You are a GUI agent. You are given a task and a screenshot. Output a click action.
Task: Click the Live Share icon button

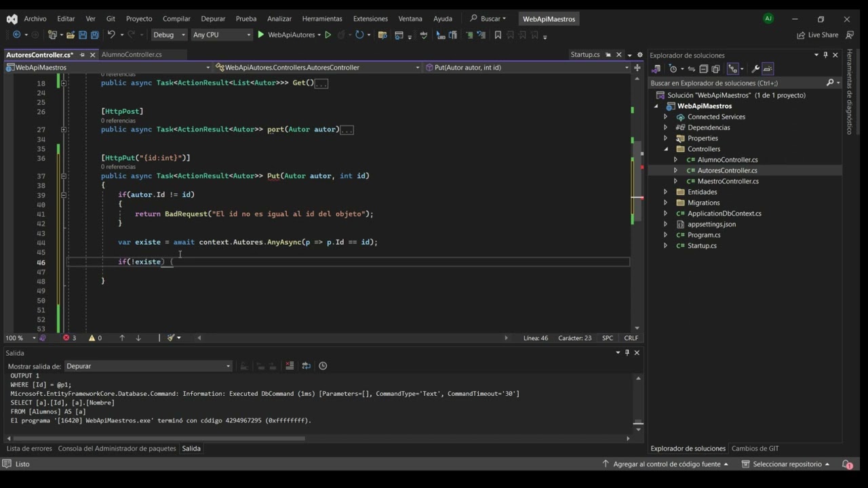[818, 35]
